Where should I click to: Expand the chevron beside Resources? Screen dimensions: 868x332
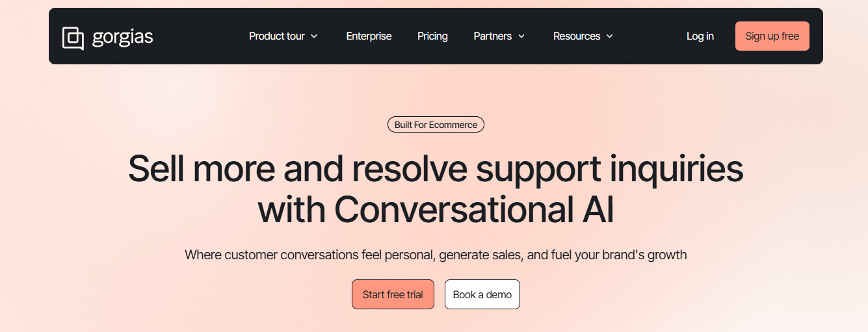coord(610,36)
